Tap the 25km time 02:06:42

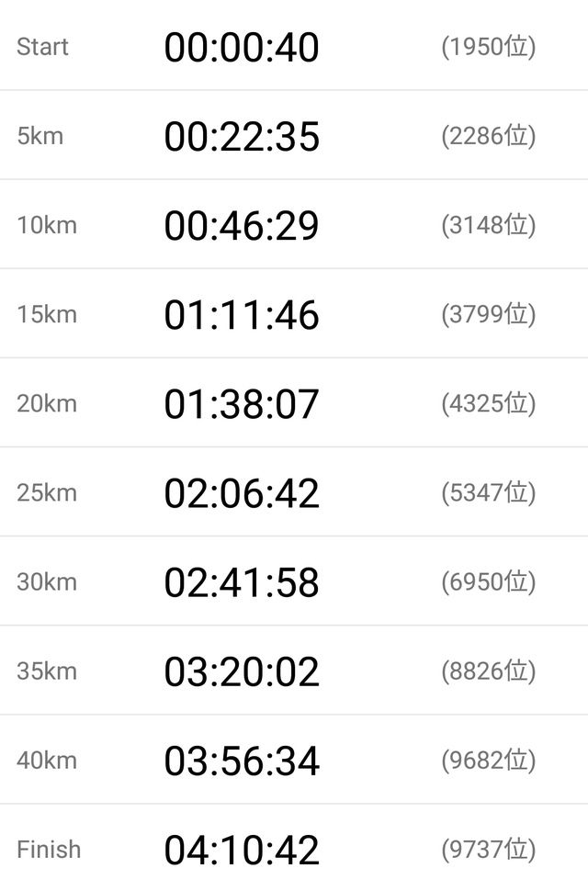tap(242, 493)
